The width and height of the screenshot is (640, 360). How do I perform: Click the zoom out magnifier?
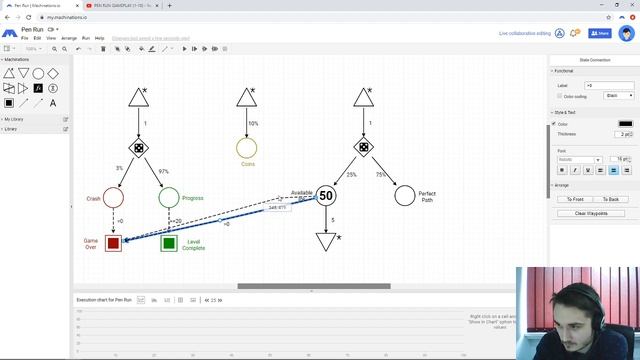[x=64, y=49]
